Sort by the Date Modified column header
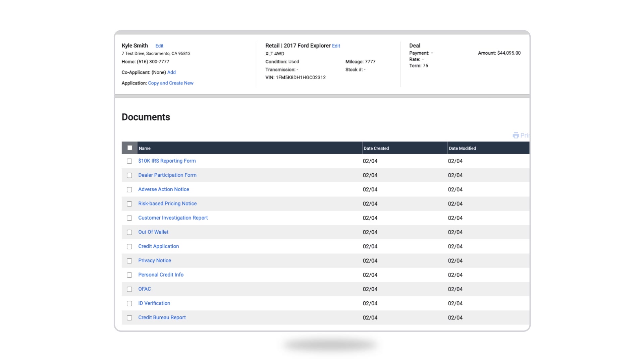This screenshot has height=362, width=644. coord(462,148)
